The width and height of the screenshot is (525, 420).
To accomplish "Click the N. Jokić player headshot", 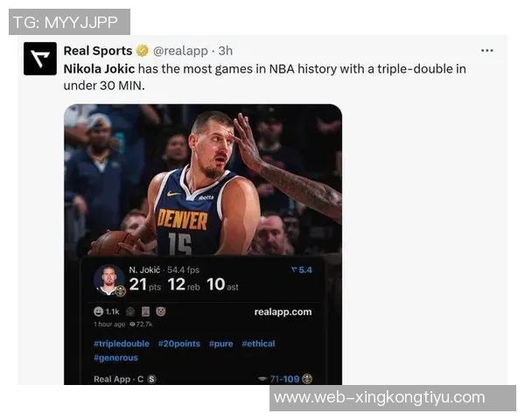I will 108,280.
